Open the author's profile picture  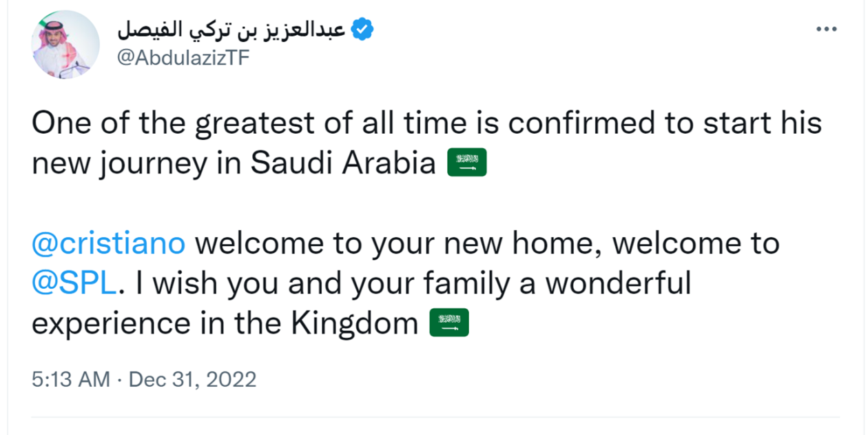click(x=65, y=45)
